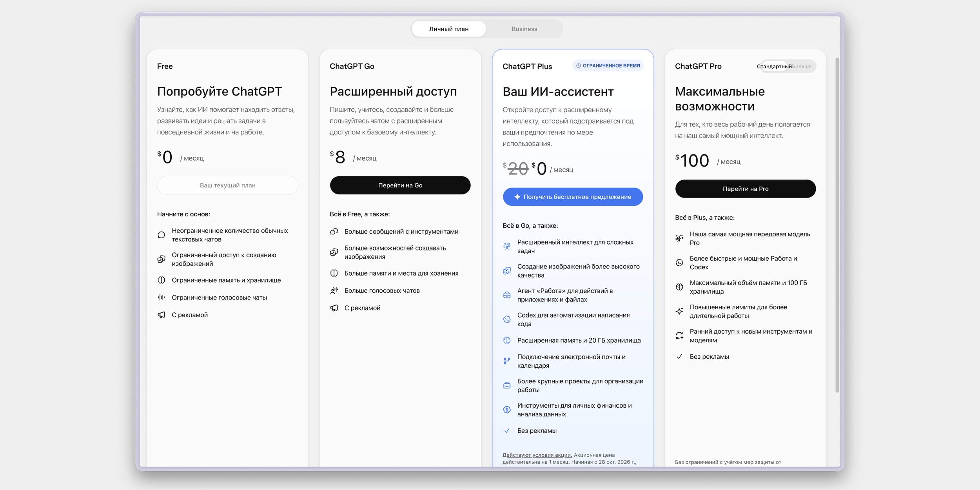Click the ChatGPT Plus plan title
This screenshot has width=980, height=490.
[x=527, y=66]
